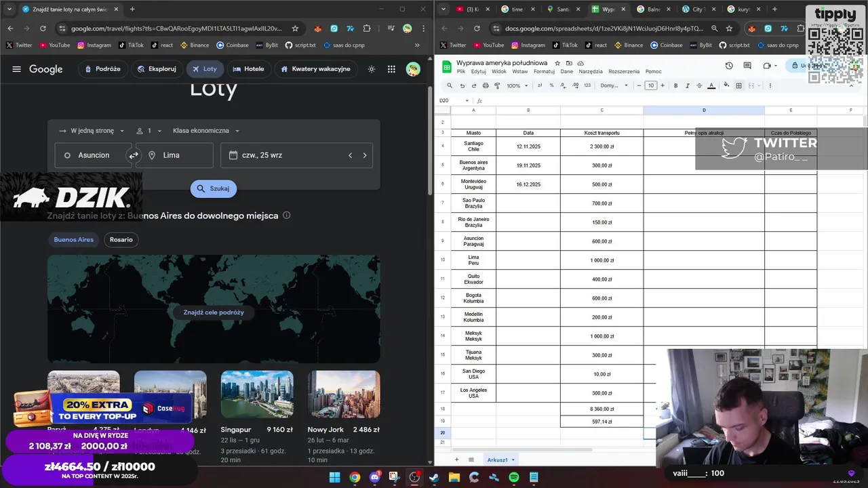
Task: Open comments panel in Sheets
Action: tap(747, 66)
